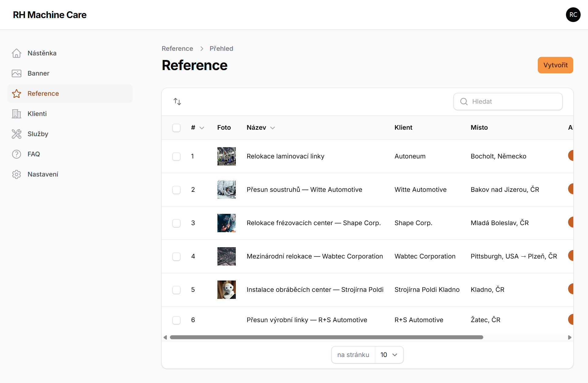Click the Nástěnka home icon

[x=17, y=53]
